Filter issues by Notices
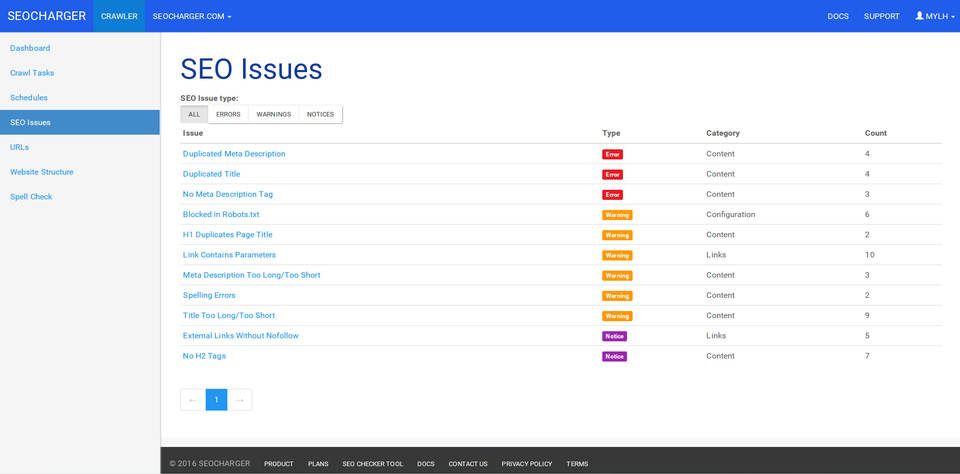 (x=320, y=115)
